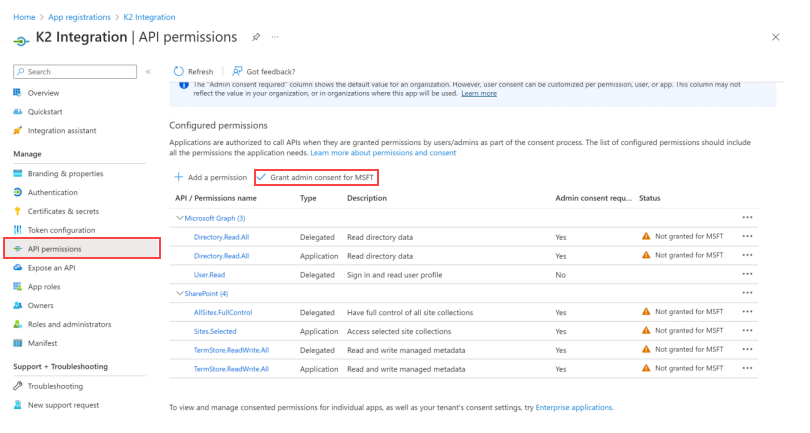This screenshot has width=810, height=433.
Task: Open the Sites.Selected permission link
Action: (215, 331)
